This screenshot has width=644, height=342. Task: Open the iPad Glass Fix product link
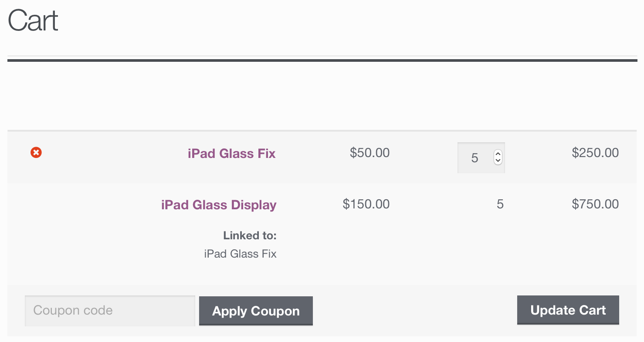[x=231, y=154]
